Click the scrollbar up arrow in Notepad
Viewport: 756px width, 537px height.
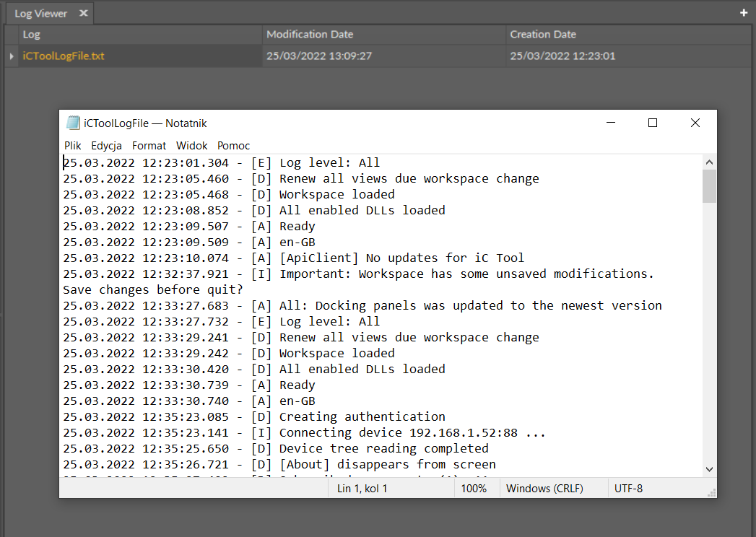(709, 162)
